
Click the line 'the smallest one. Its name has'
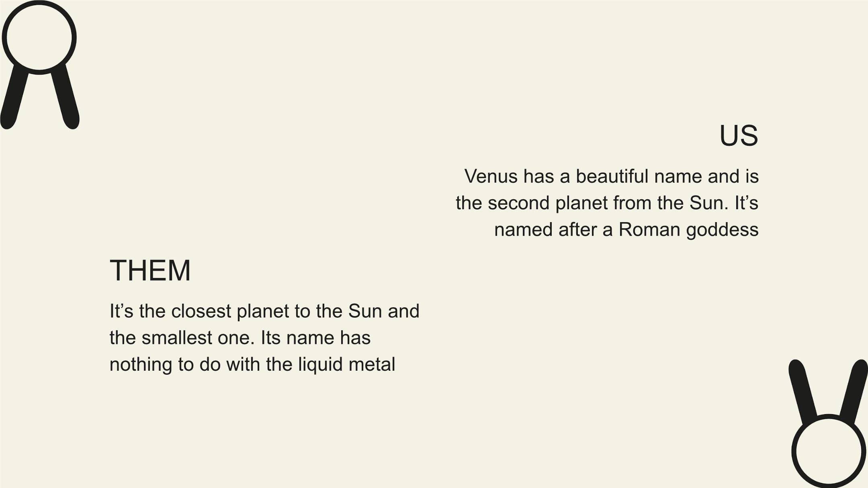tap(240, 338)
